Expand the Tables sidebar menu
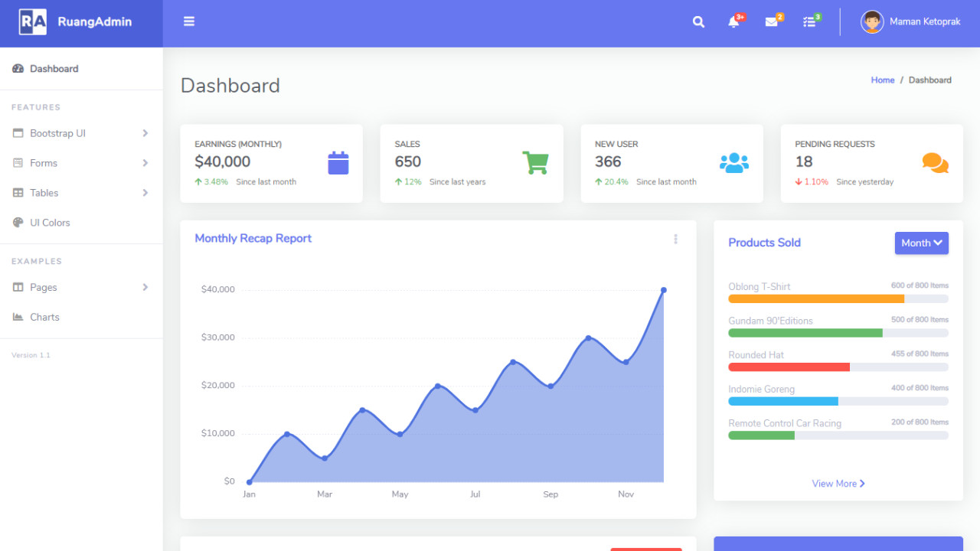 [x=80, y=193]
